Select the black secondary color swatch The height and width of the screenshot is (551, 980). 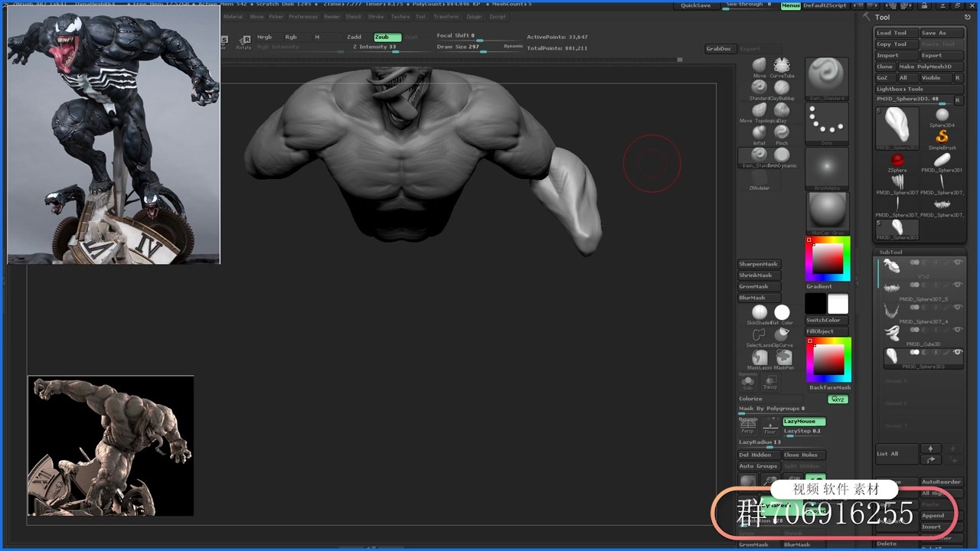coord(815,304)
